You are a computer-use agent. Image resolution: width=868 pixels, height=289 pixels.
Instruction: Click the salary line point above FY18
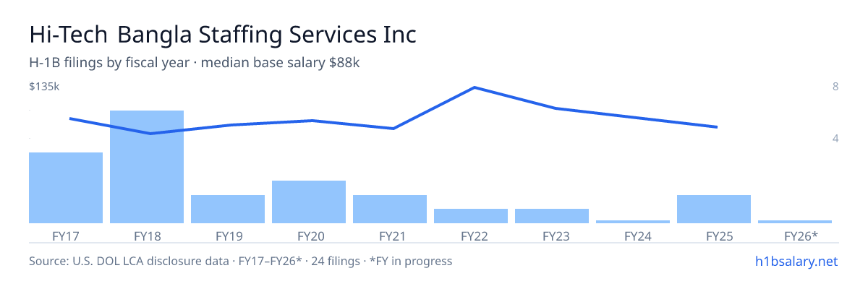point(150,134)
